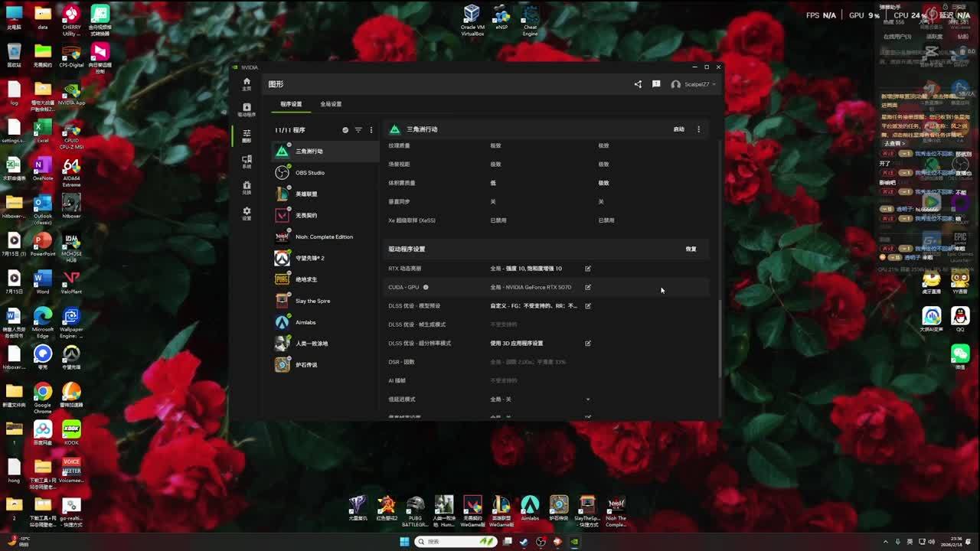Open the feedback icon beside share

click(x=656, y=84)
